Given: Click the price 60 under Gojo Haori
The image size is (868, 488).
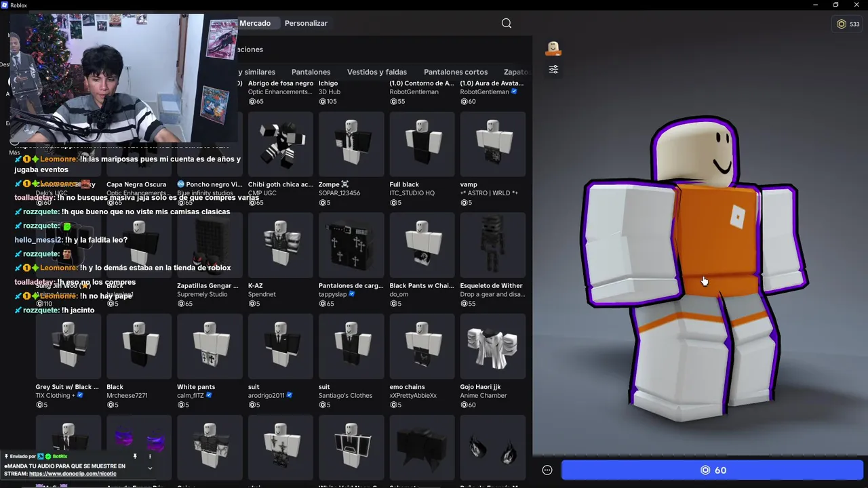Looking at the screenshot, I should tap(468, 405).
